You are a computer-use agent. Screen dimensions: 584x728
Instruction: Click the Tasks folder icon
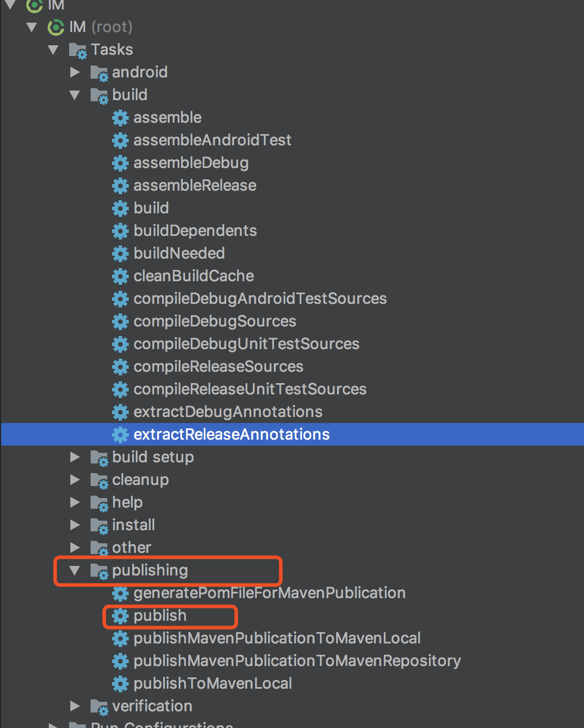[x=78, y=50]
